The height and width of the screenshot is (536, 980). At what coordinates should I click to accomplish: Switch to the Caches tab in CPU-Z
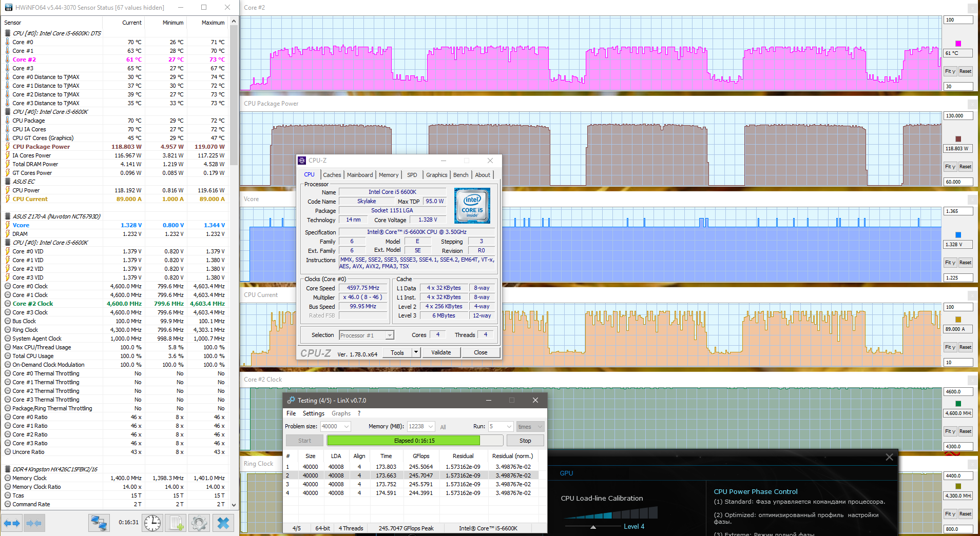(x=332, y=175)
